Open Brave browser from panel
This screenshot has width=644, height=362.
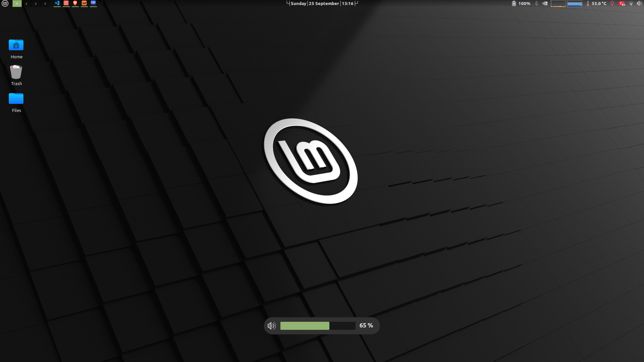coord(75,3)
